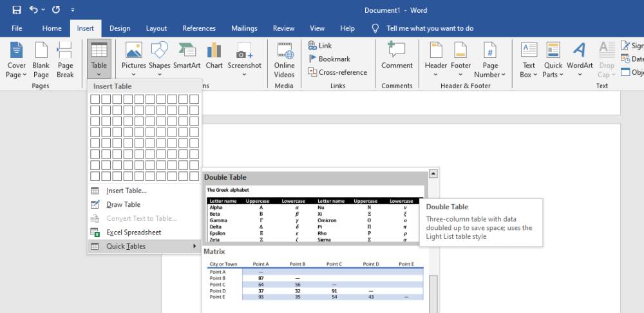Screen dimensions: 644x313
Task: Open the Shapes gallery
Action: [159, 59]
